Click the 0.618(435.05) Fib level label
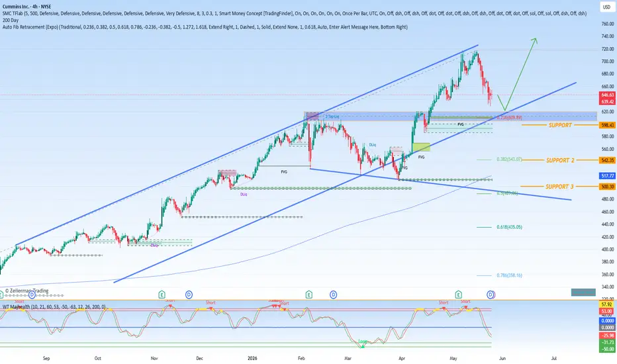Image resolution: width=617 pixels, height=364 pixels. tap(509, 227)
